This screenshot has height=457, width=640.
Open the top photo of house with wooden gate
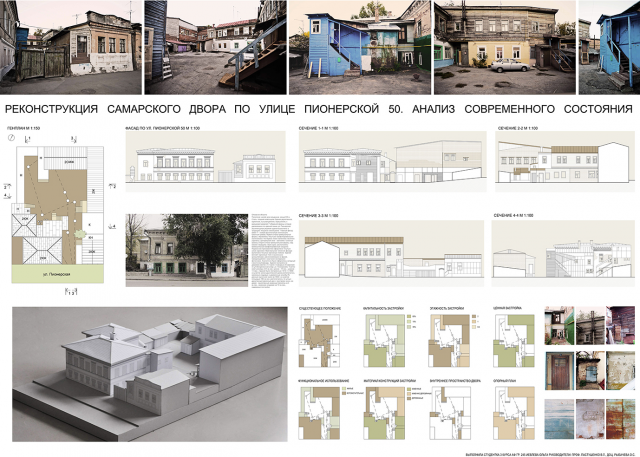click(71, 47)
